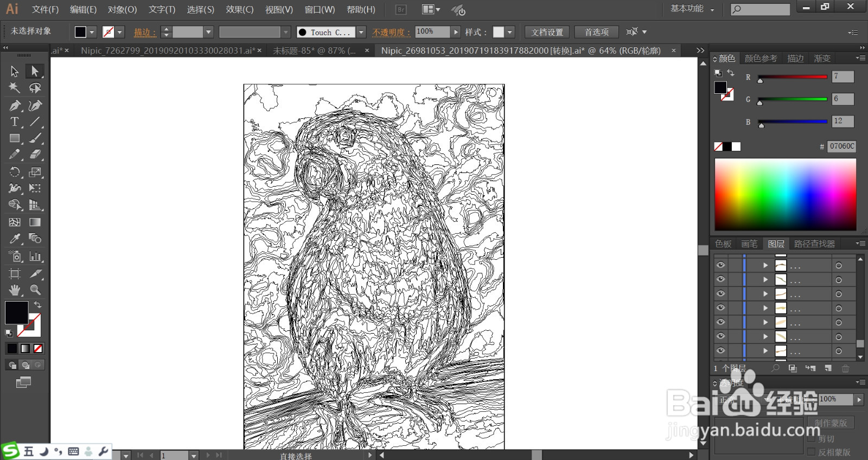Select the Pencil tool
Screen dimensions: 868x460
(15, 155)
